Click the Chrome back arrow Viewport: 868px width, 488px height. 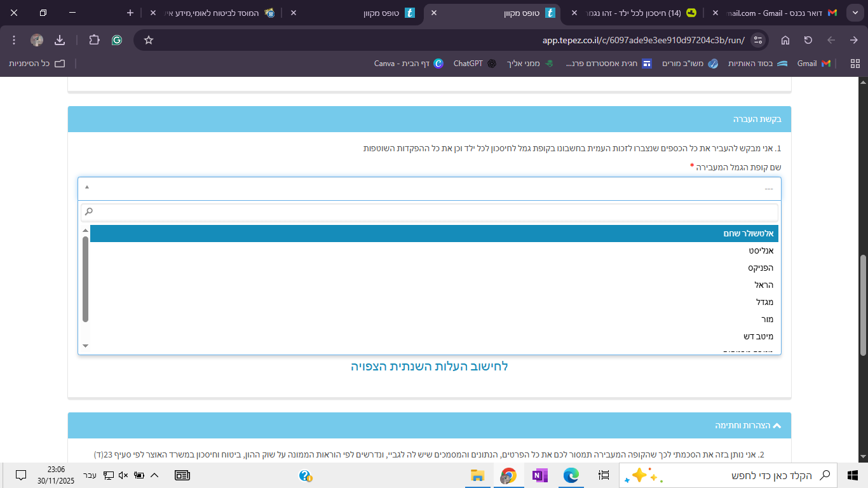[x=854, y=40]
